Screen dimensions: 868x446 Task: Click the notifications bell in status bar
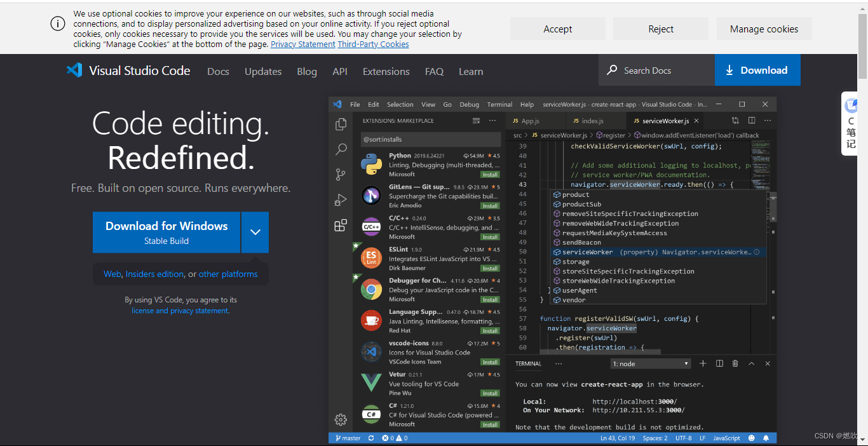click(x=766, y=438)
